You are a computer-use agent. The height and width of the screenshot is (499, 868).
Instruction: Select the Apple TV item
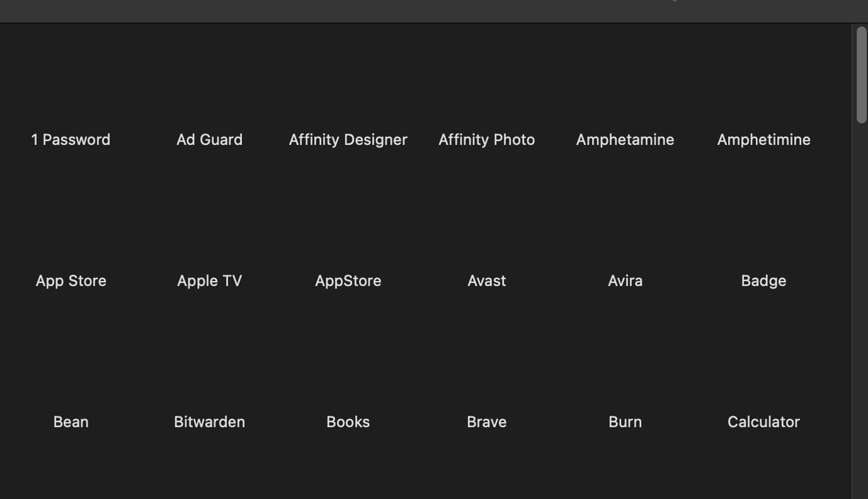point(209,280)
